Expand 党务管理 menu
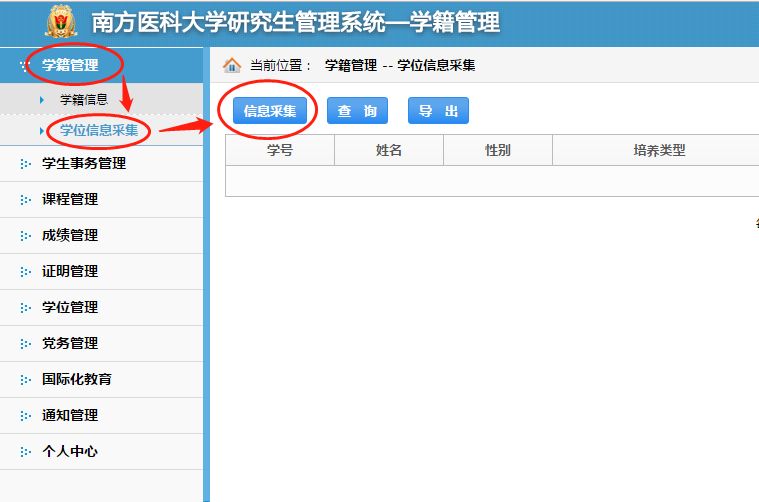 coord(101,343)
